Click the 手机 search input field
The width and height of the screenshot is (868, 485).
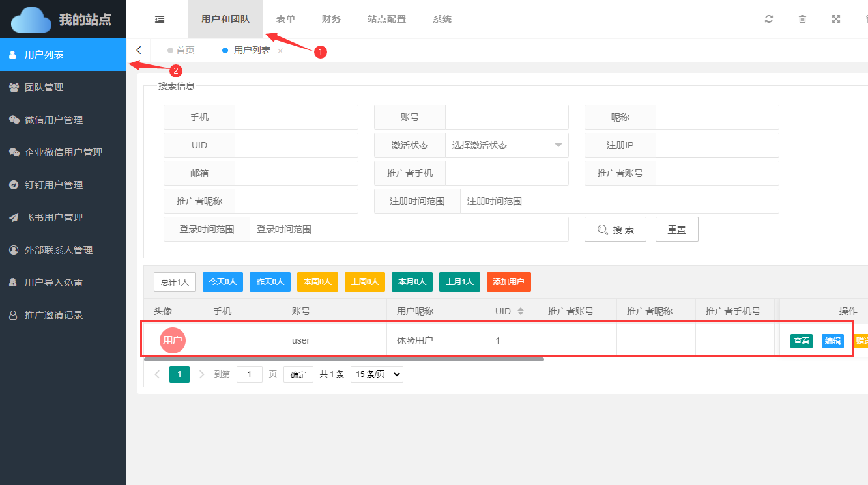(x=296, y=118)
